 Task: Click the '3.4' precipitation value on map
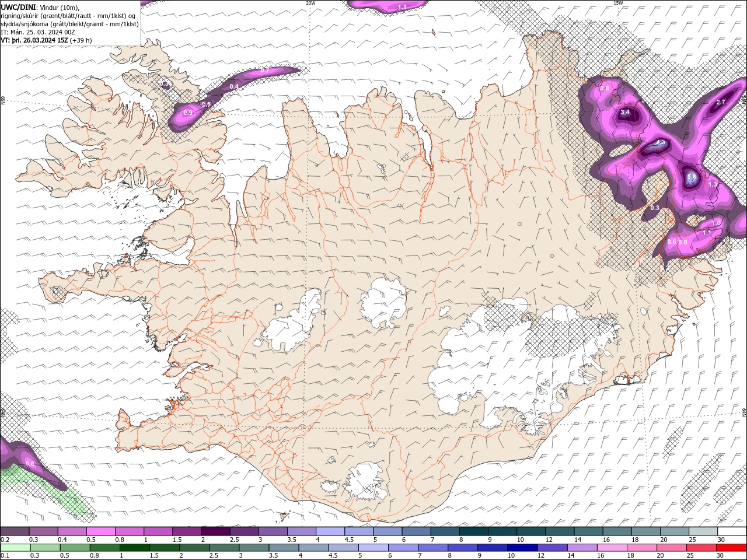click(625, 112)
